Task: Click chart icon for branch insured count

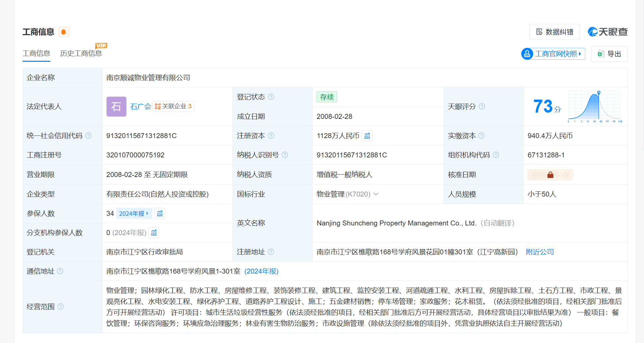Action: [x=154, y=233]
